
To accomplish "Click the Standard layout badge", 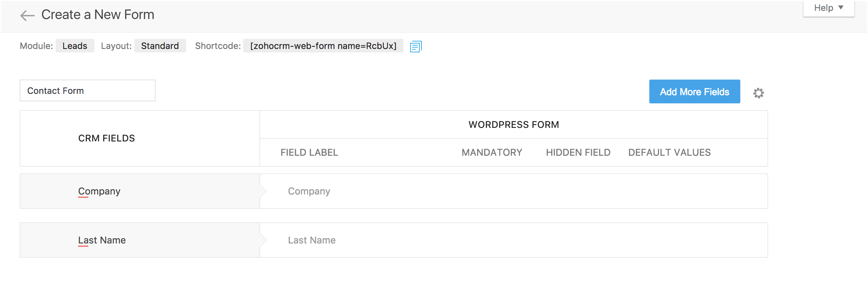I will point(160,46).
